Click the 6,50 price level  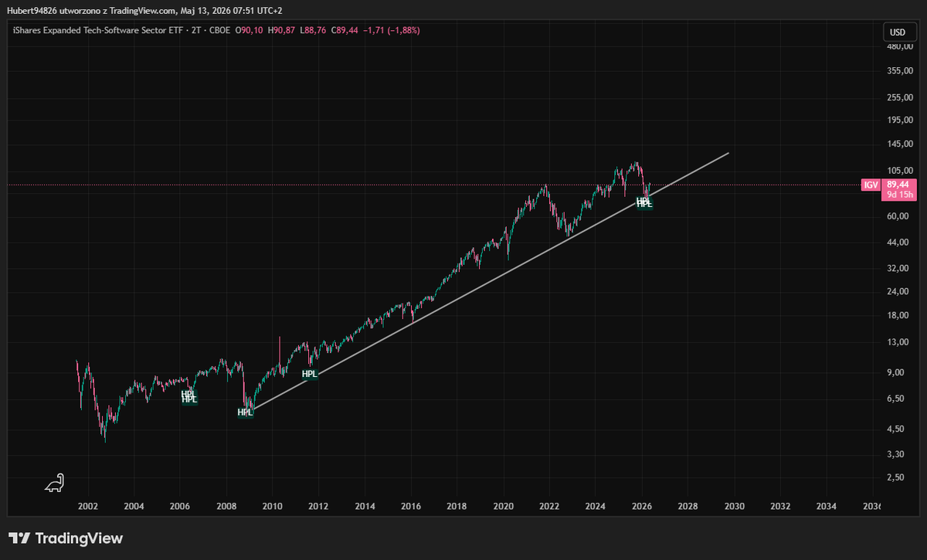896,399
